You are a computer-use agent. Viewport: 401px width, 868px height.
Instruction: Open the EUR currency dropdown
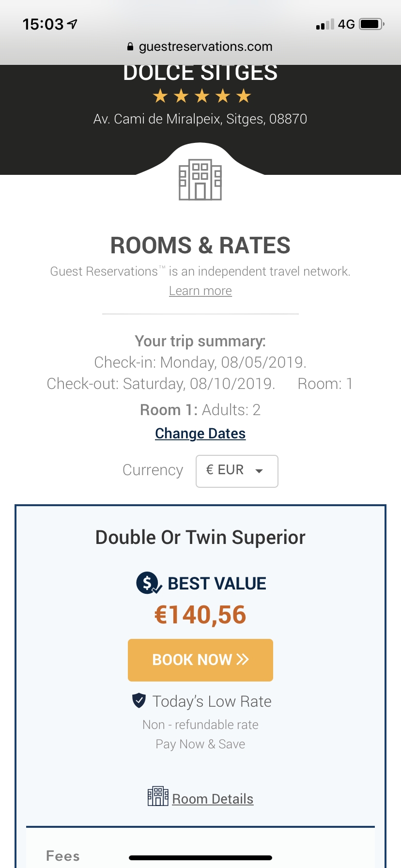pyautogui.click(x=236, y=470)
